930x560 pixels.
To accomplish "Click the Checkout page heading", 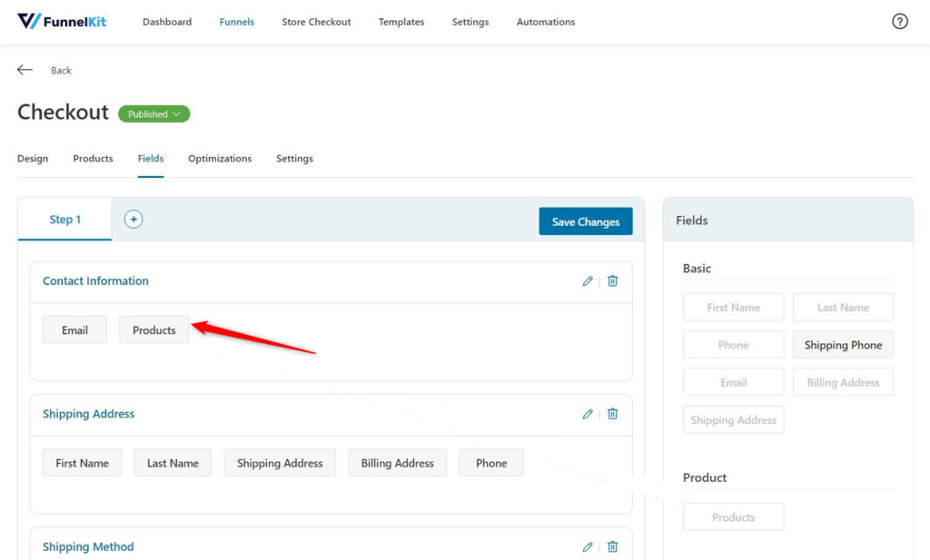I will 63,112.
